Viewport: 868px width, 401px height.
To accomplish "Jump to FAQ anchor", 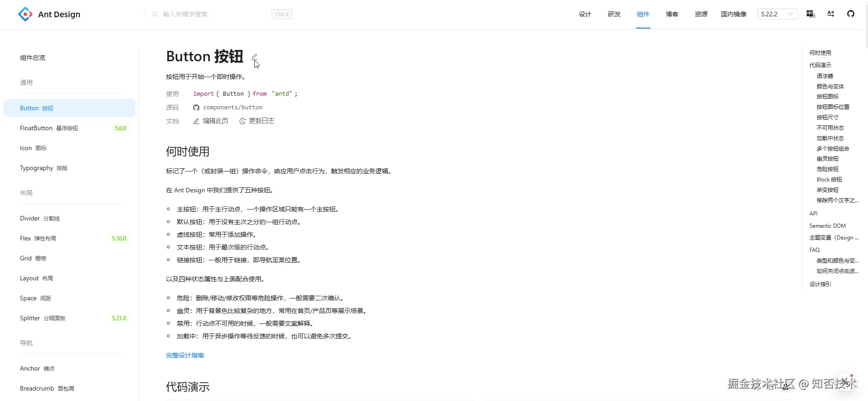I will 815,250.
